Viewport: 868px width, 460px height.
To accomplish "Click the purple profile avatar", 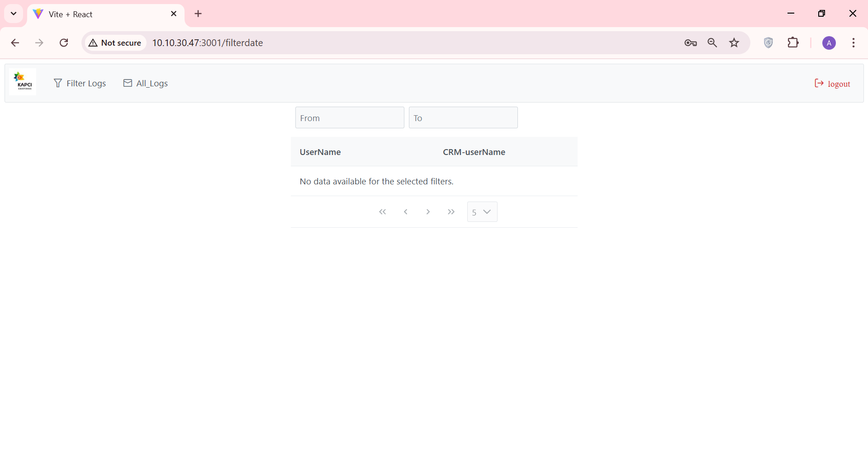I will pyautogui.click(x=829, y=42).
